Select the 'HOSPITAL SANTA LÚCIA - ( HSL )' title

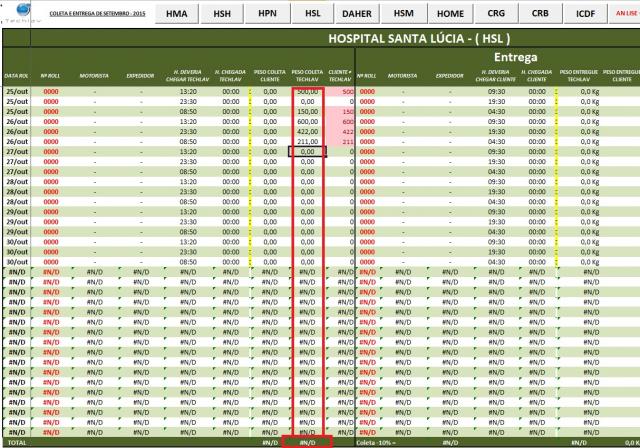pyautogui.click(x=419, y=39)
